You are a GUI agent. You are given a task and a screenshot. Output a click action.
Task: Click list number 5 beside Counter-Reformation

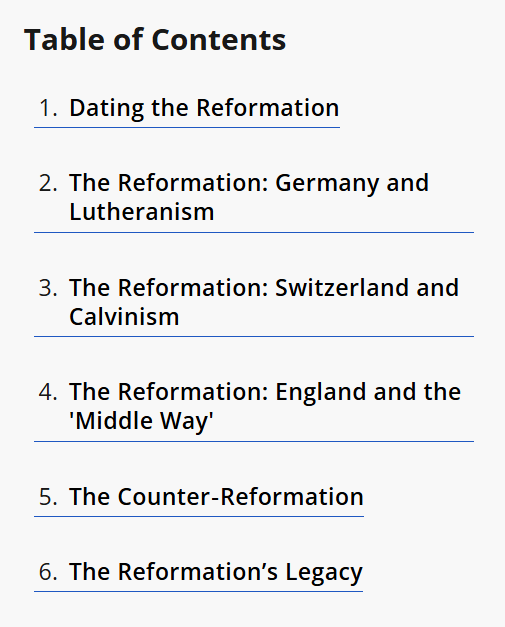tap(48, 497)
